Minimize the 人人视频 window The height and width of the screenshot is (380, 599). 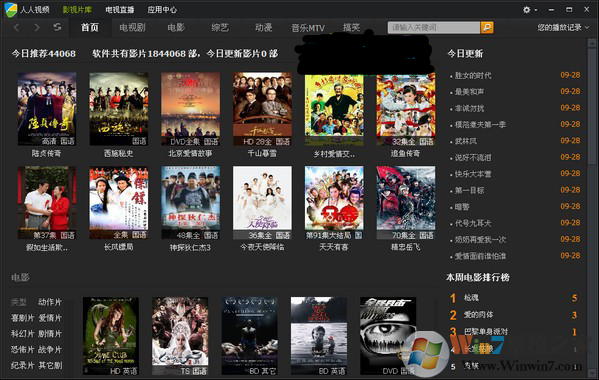pos(551,10)
